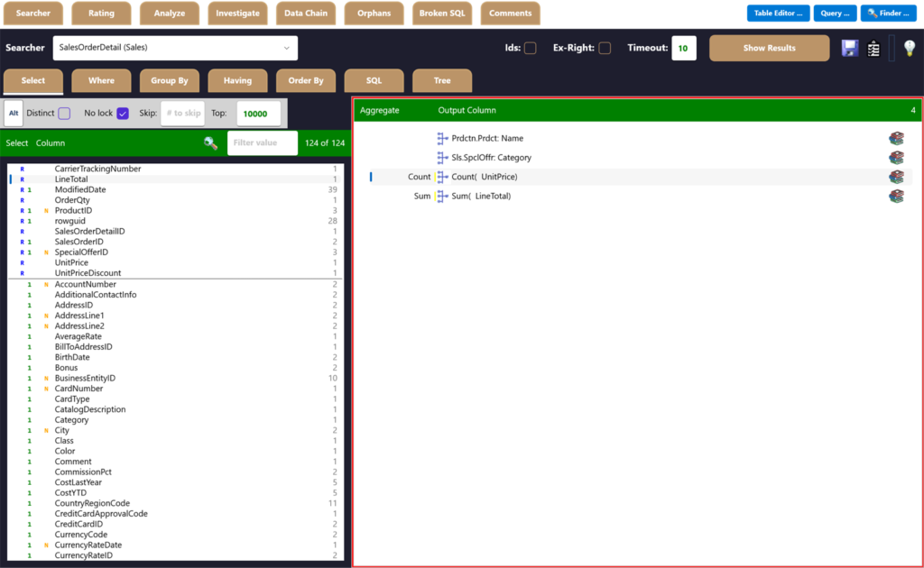Click the R marker on CarrierTrackingNumber row
The image size is (924, 568).
22,169
